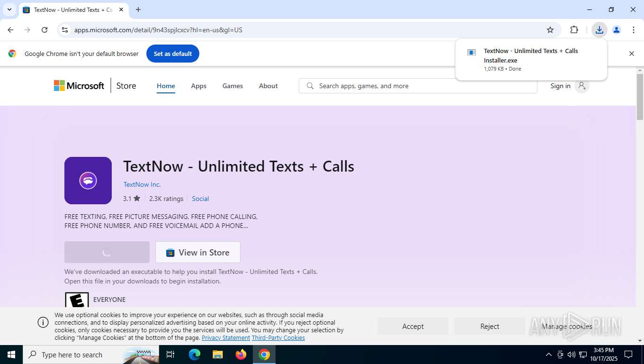Reject optional cookies

click(490, 326)
